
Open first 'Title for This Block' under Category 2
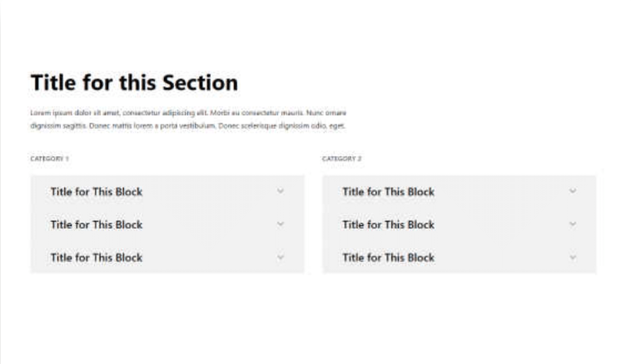388,192
